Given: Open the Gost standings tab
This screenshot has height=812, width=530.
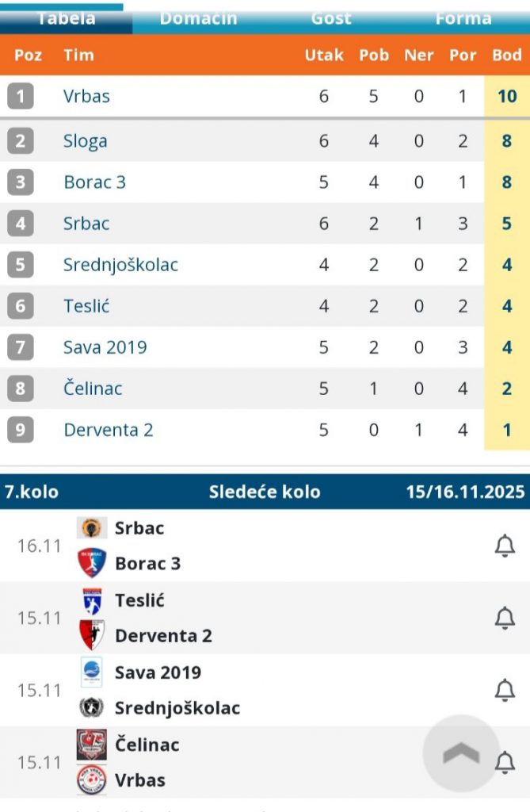Looking at the screenshot, I should coord(330,17).
